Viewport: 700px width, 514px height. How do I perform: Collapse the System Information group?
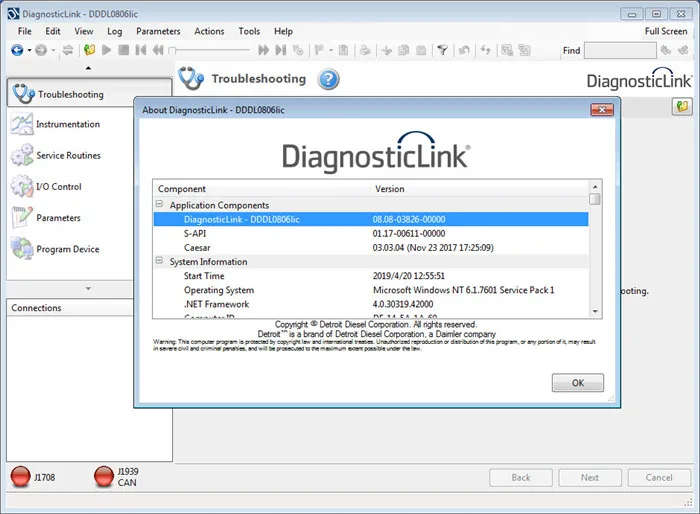coord(159,260)
